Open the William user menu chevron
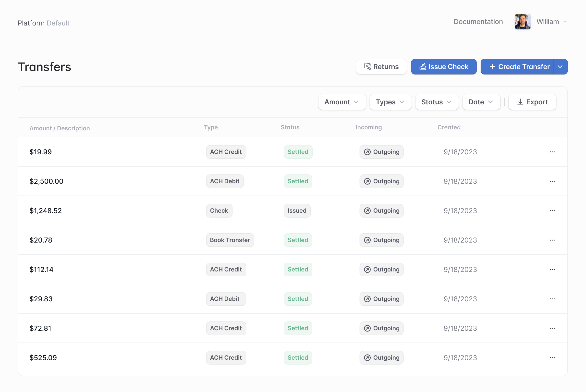Viewport: 586px width, 392px height. pyautogui.click(x=565, y=22)
